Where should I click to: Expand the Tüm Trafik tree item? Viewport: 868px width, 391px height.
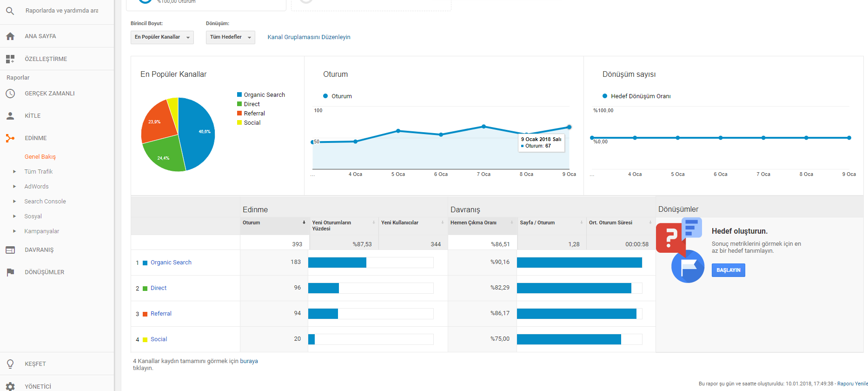point(14,172)
